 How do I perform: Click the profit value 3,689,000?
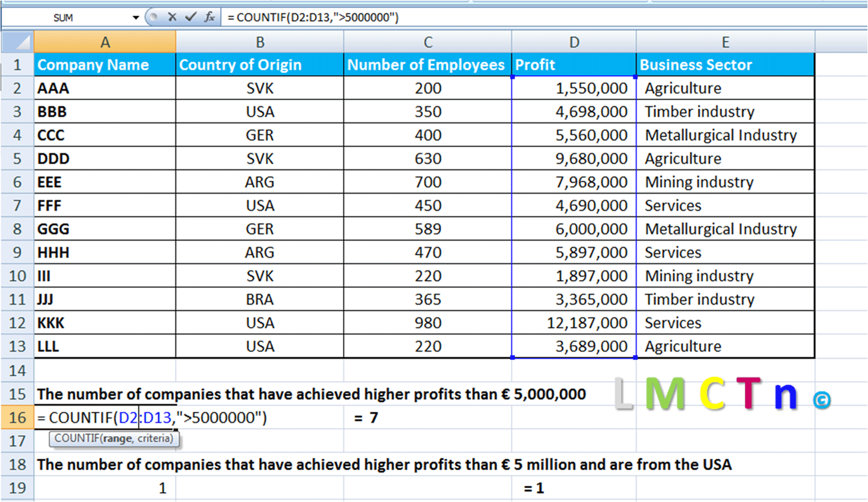(x=574, y=346)
